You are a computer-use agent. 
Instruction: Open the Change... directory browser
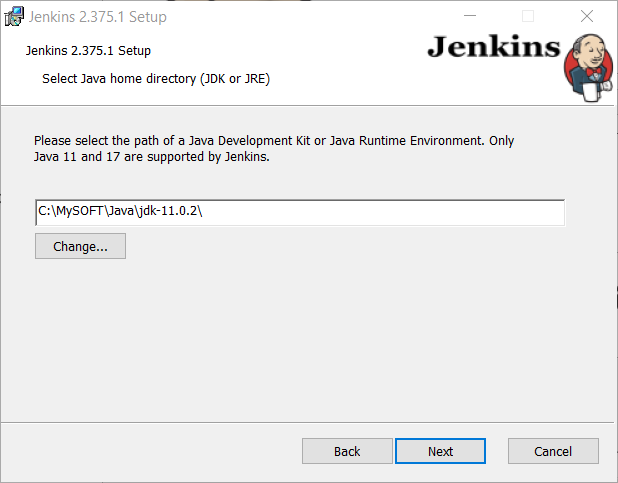click(80, 246)
